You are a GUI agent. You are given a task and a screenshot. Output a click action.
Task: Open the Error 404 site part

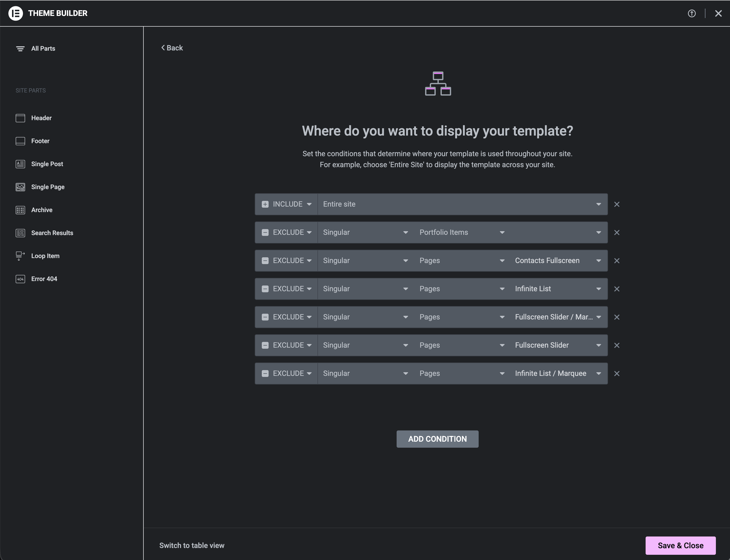(x=44, y=279)
